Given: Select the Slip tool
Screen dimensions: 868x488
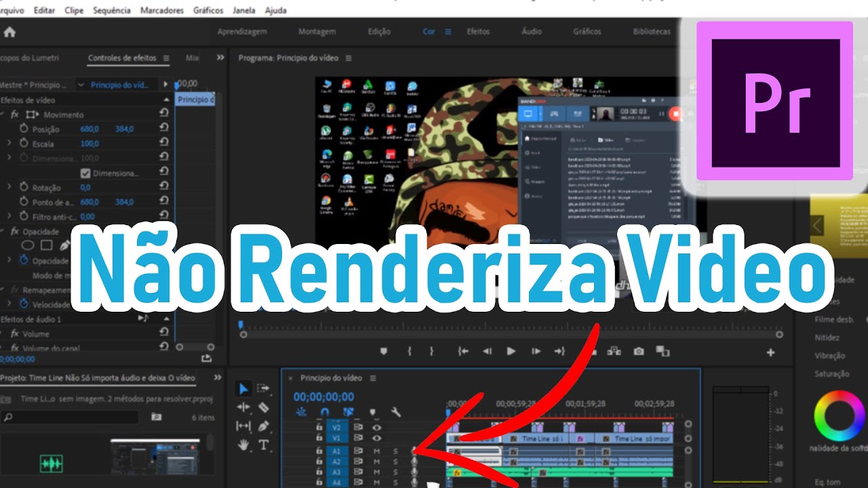Looking at the screenshot, I should (x=243, y=426).
